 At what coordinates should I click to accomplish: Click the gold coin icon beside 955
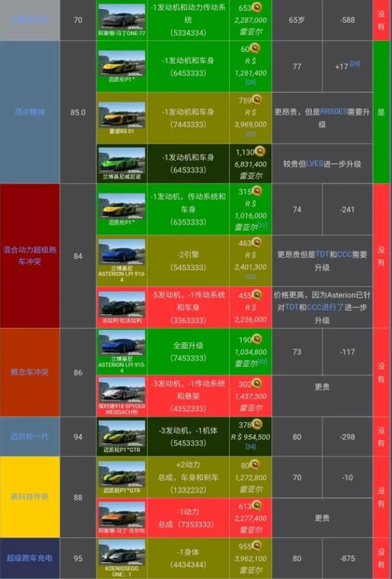coord(257,546)
